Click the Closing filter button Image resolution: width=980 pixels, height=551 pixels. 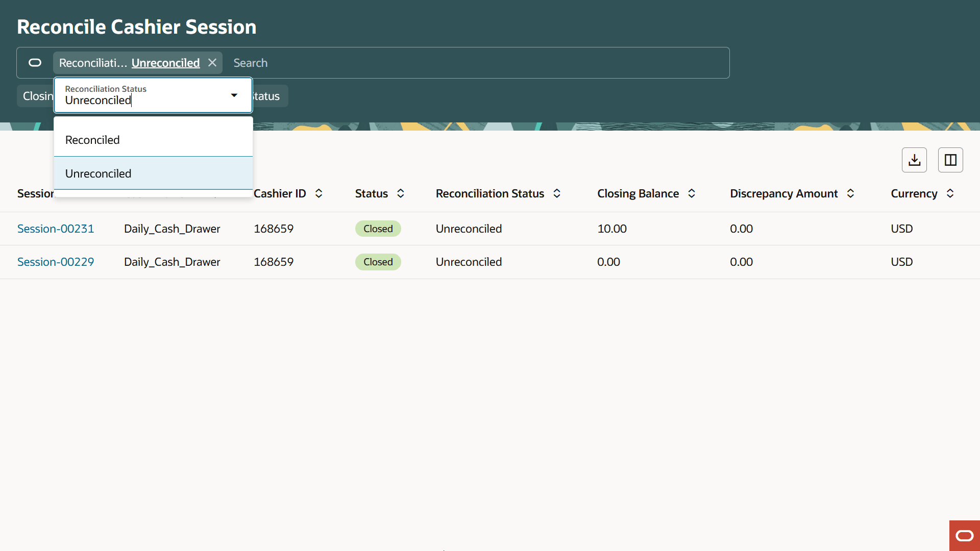click(x=38, y=95)
